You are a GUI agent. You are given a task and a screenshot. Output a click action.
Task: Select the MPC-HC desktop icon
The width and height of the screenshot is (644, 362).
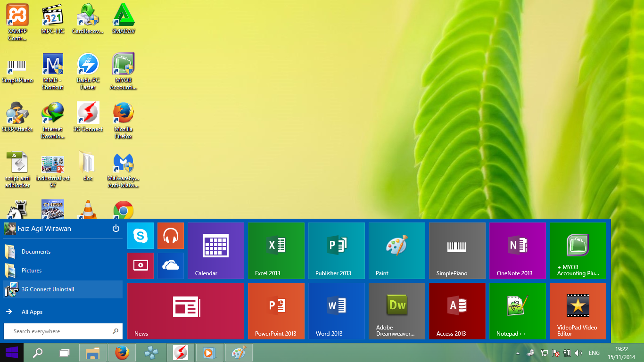point(53,19)
